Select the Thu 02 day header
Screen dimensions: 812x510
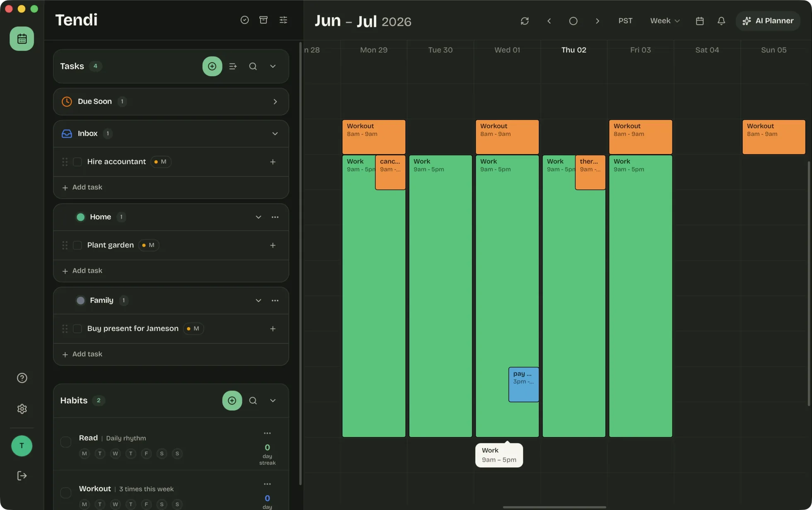[573, 50]
